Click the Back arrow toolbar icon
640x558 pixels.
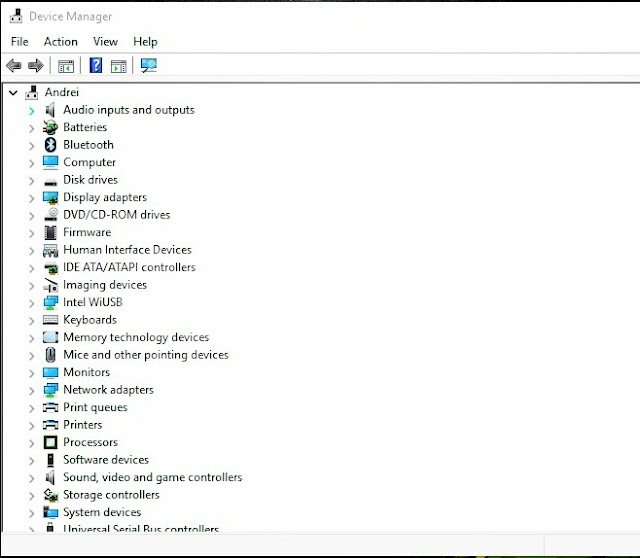point(14,65)
